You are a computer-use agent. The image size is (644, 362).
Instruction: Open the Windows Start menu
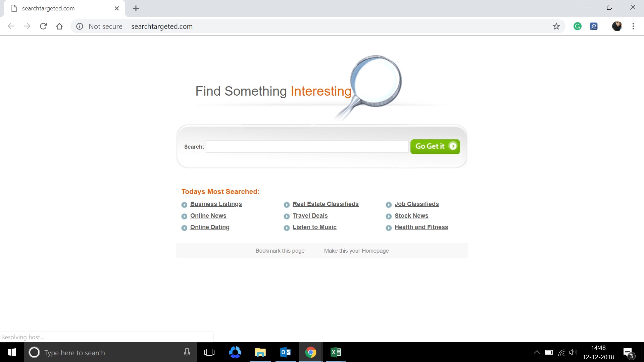[12, 352]
